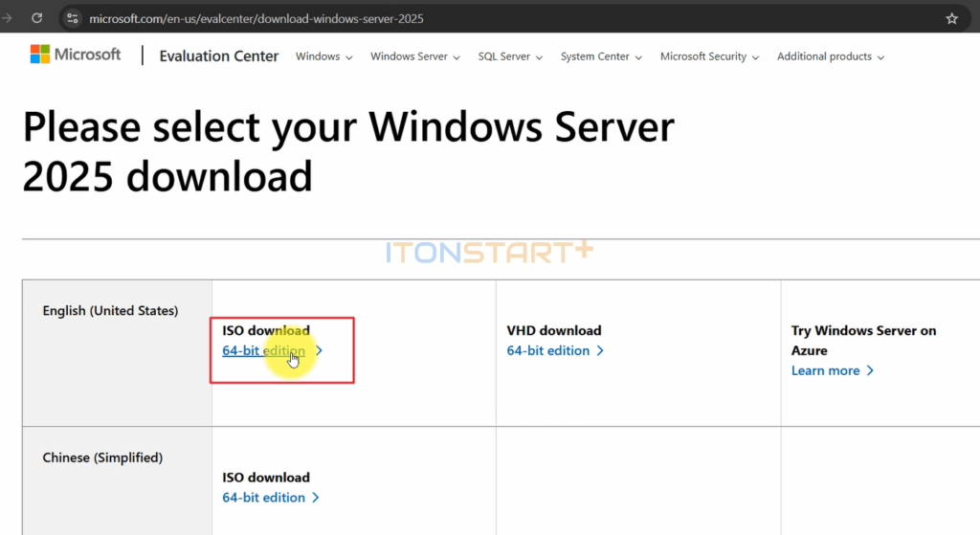The height and width of the screenshot is (535, 980).
Task: Go to Evaluation Center home link
Action: click(219, 56)
